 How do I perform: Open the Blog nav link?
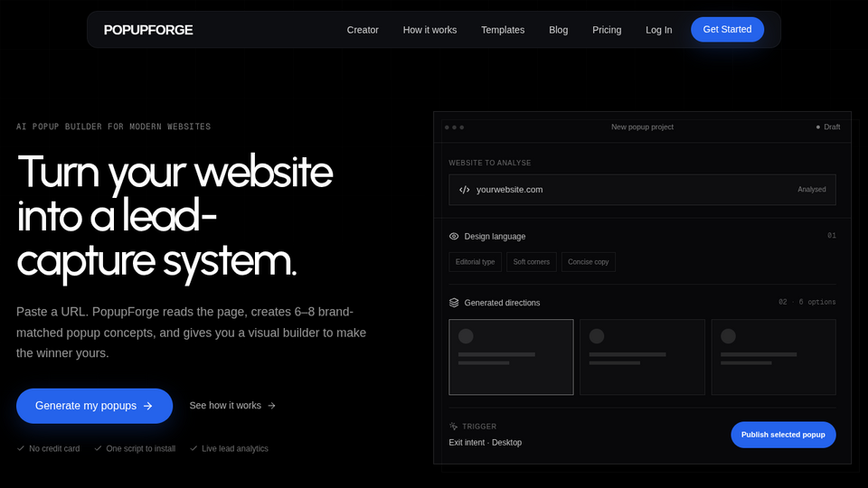(558, 30)
